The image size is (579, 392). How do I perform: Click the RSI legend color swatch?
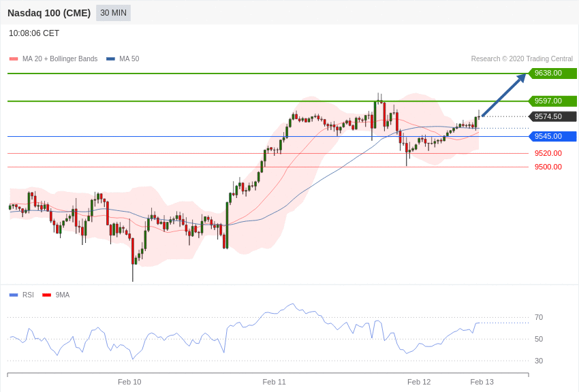(x=14, y=295)
